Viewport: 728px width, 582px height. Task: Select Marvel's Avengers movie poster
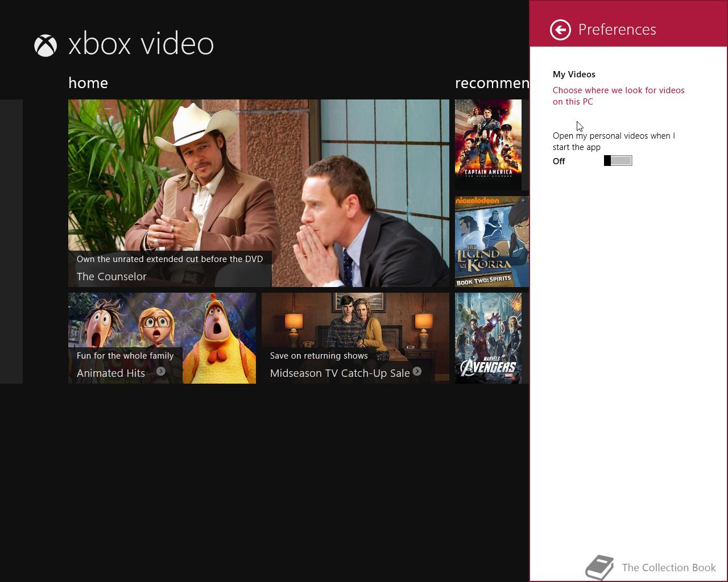pyautogui.click(x=489, y=338)
